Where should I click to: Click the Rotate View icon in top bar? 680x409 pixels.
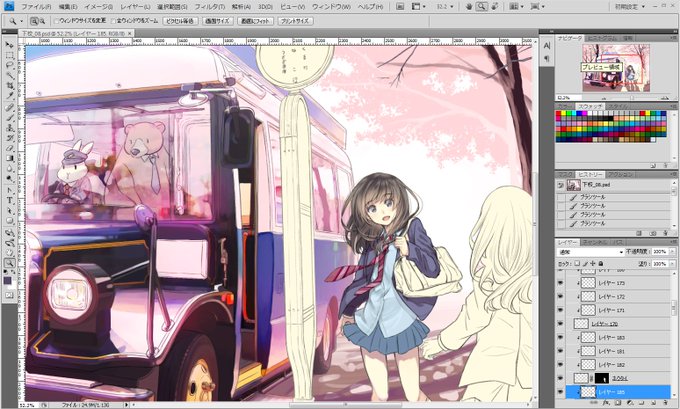pyautogui.click(x=495, y=7)
